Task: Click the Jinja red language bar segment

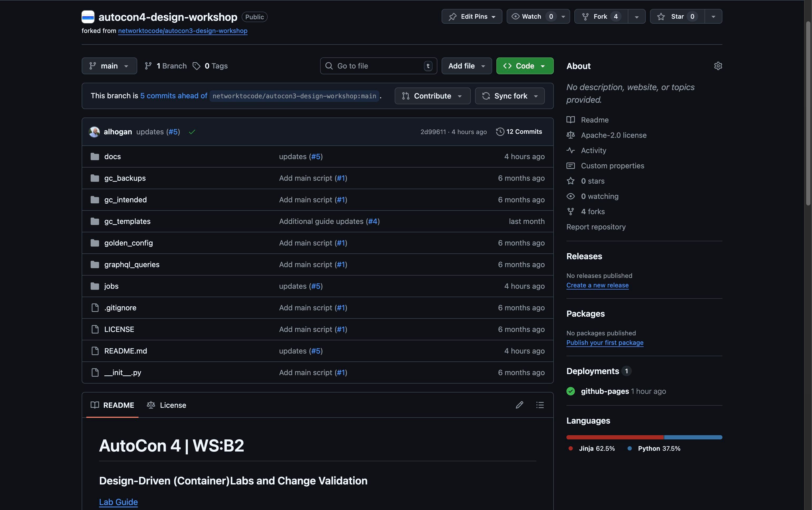Action: (615, 437)
